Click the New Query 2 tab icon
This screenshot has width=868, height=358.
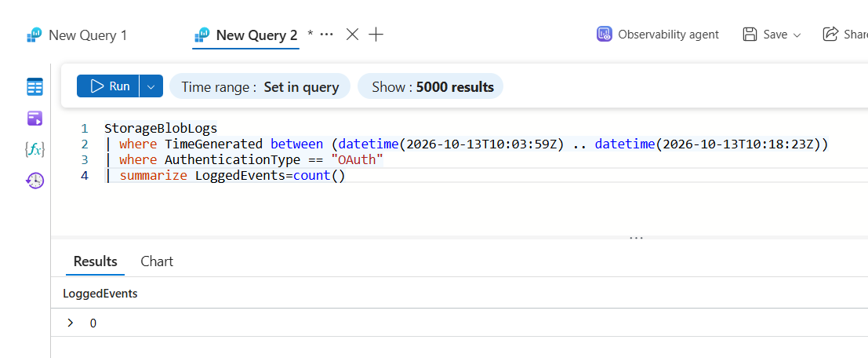202,35
